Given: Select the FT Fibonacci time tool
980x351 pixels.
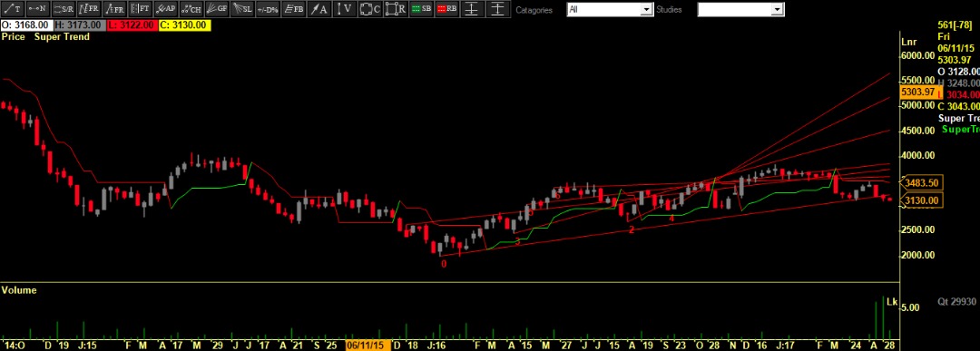Looking at the screenshot, I should coord(141,9).
